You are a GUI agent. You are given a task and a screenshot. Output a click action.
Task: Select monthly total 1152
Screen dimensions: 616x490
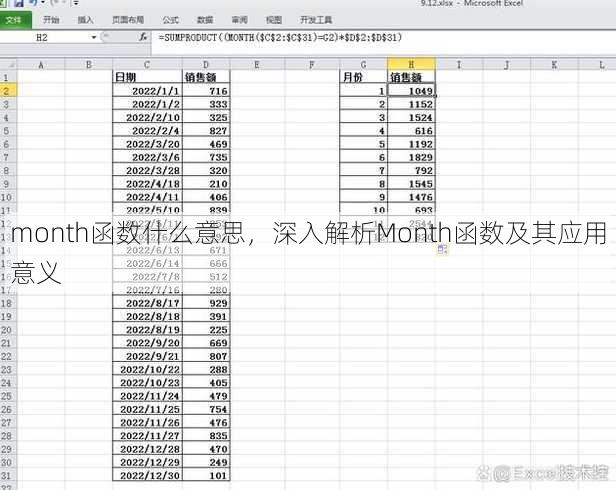point(411,104)
